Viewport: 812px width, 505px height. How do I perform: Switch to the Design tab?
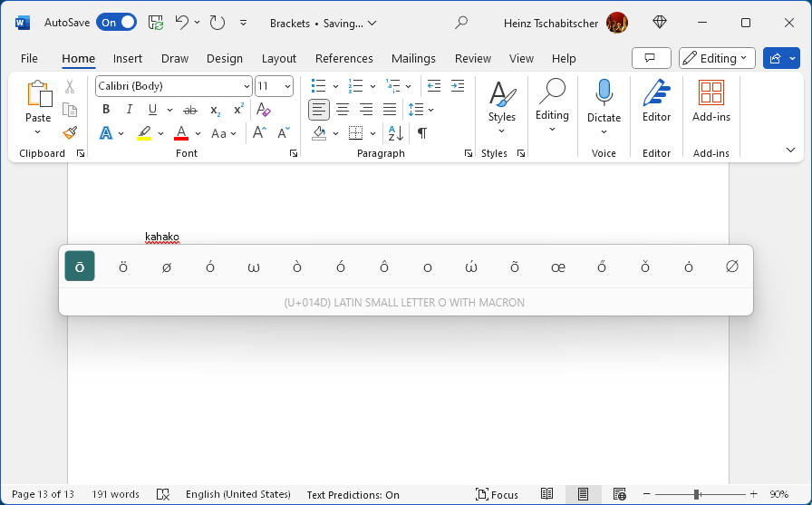pos(224,59)
